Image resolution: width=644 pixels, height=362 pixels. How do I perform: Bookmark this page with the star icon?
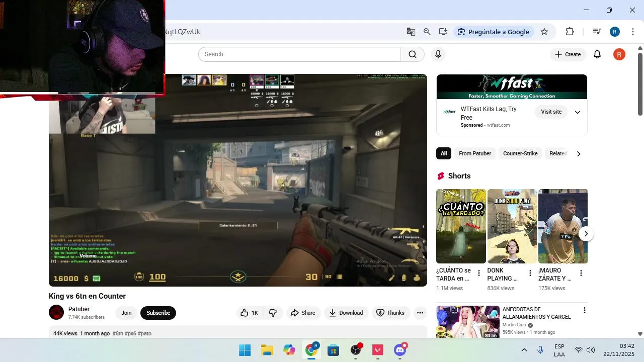pyautogui.click(x=544, y=32)
